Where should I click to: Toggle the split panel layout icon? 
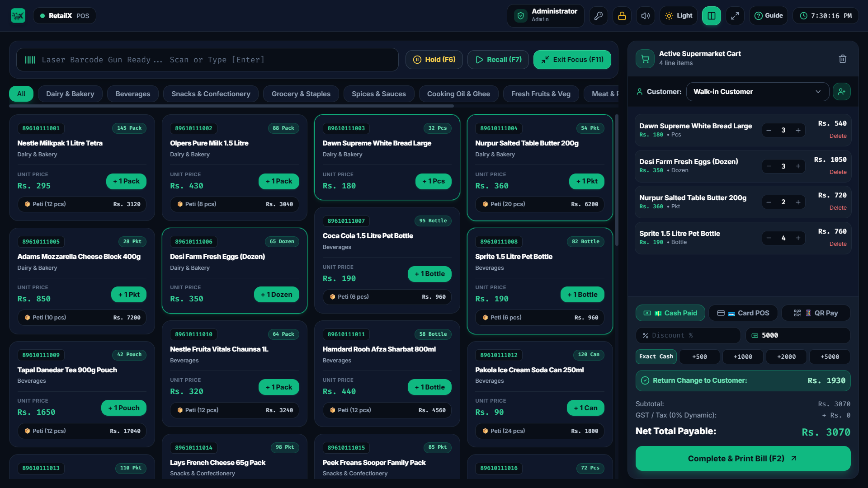pos(712,16)
